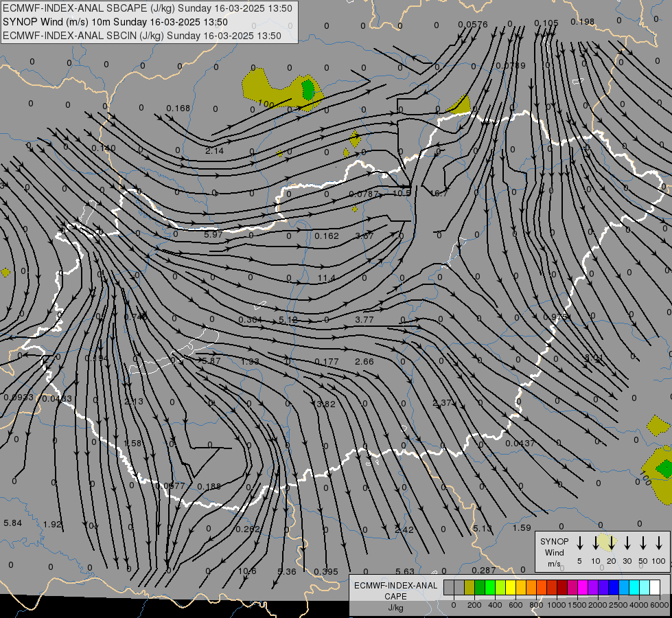Click the green CAPE core at right edge
Viewport: 672px width, 618px height.
(x=664, y=468)
